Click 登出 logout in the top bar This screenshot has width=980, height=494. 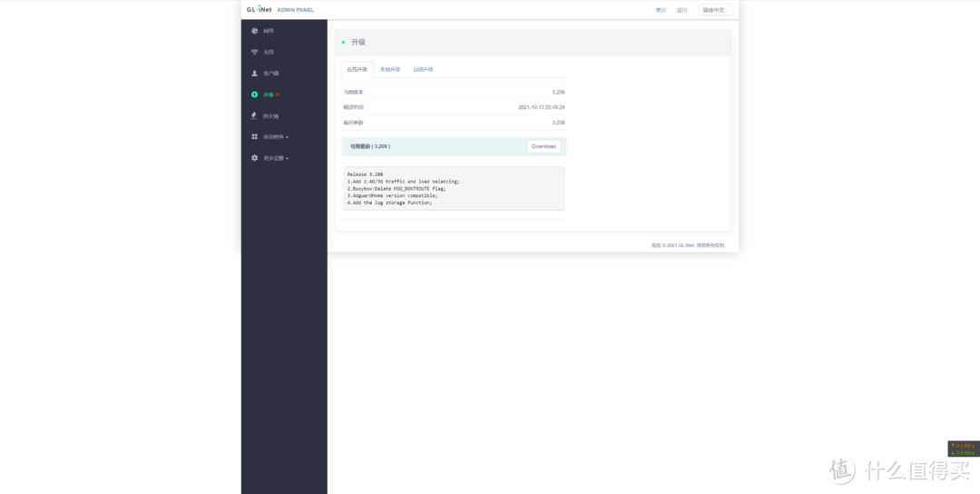tap(682, 10)
